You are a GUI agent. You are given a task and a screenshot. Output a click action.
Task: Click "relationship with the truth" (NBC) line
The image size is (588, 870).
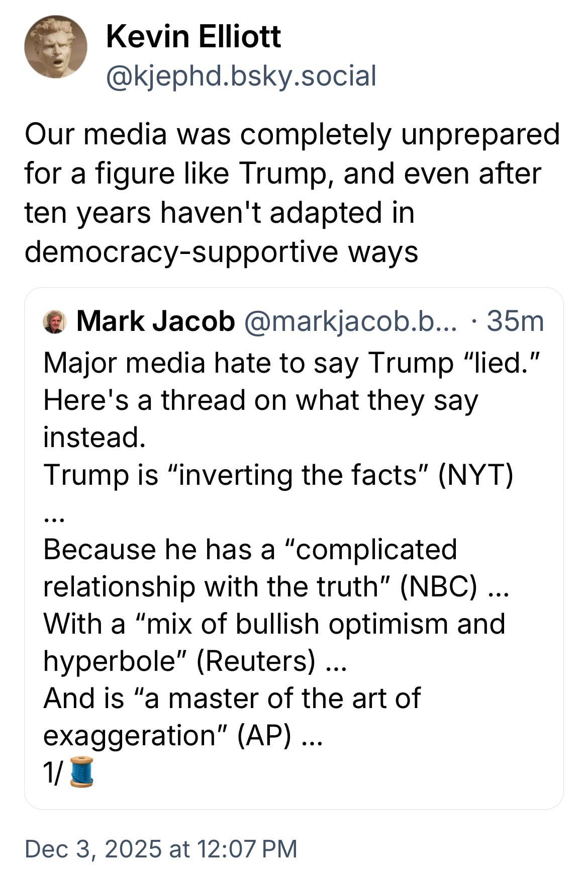tap(275, 586)
